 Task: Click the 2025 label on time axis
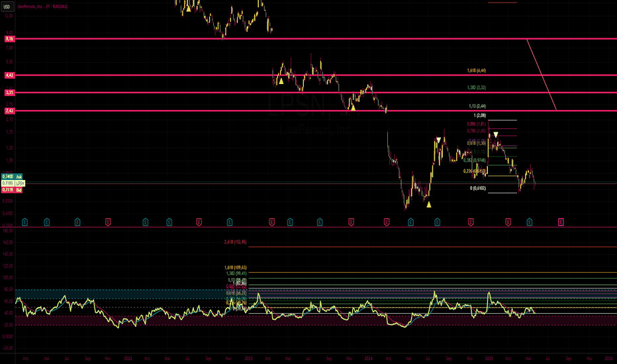click(489, 359)
